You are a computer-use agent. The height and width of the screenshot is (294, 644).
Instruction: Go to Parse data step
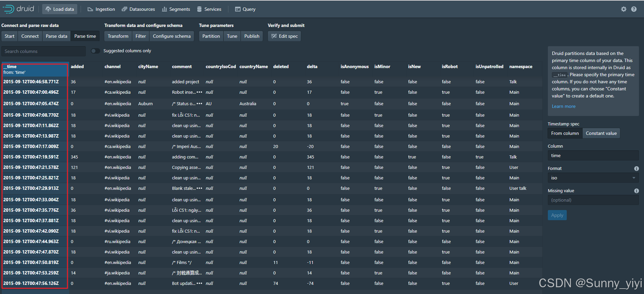[56, 36]
